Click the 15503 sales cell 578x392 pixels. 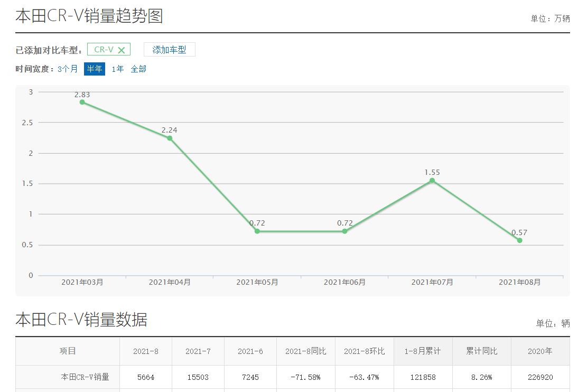(198, 377)
